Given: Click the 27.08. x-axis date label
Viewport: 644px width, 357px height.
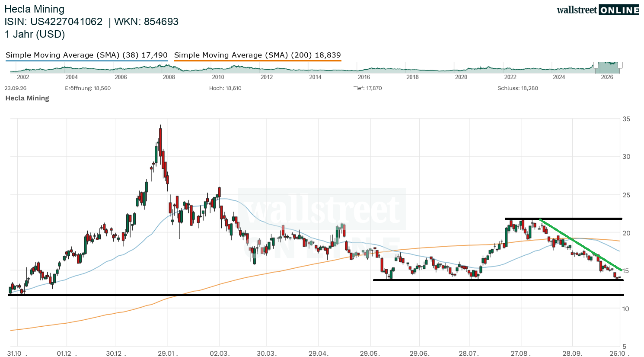Looking at the screenshot, I should [521, 354].
